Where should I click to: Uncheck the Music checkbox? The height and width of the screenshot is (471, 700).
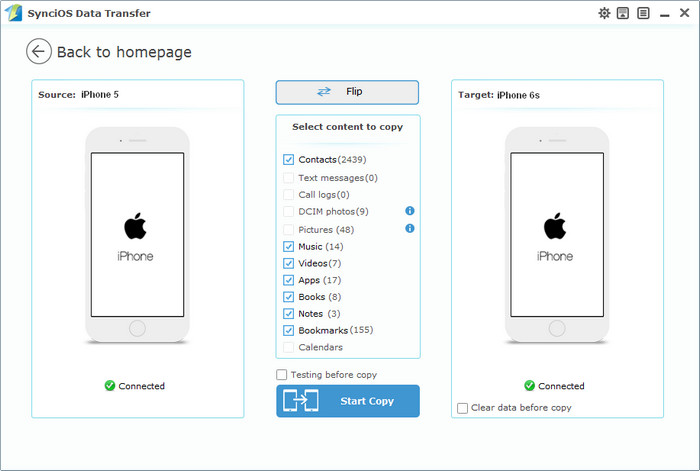pyautogui.click(x=288, y=246)
